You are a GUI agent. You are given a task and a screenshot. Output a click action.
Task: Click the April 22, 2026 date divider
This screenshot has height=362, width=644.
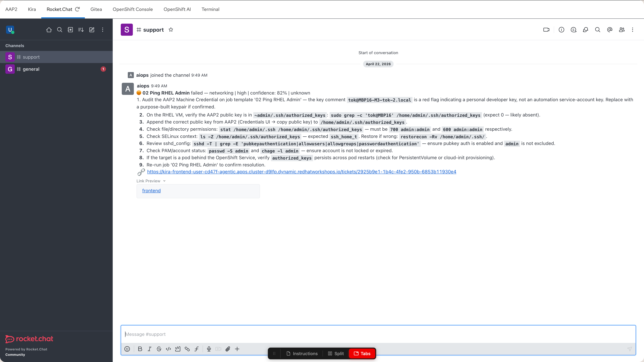[378, 64]
